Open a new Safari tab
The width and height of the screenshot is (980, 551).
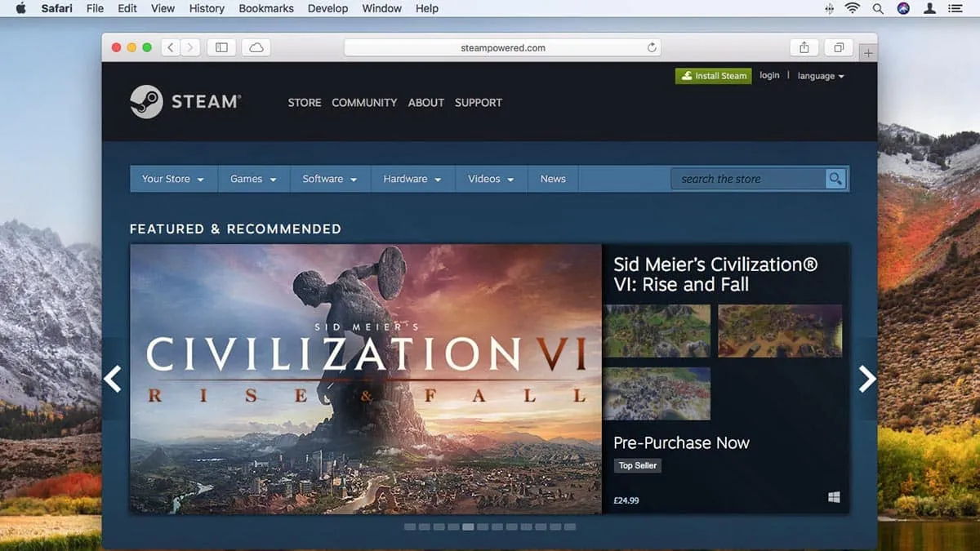[x=868, y=53]
